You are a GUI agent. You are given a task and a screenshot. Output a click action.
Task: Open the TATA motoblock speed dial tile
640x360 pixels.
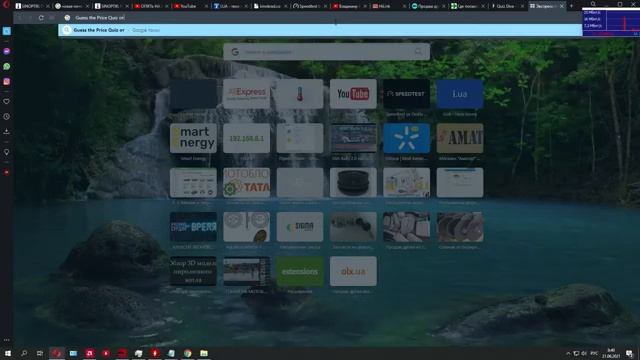point(247,182)
